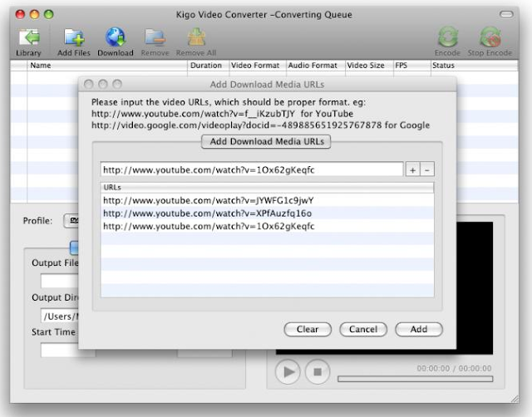Confirm URLs with the Add button
The image size is (532, 417).
[x=419, y=329]
